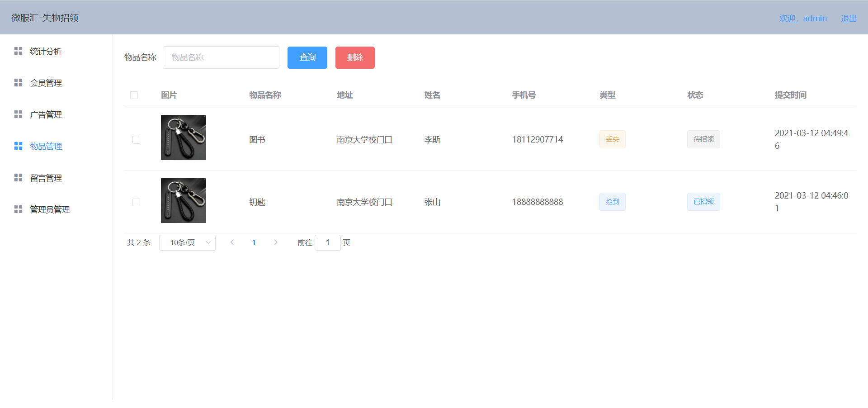Viewport: 868px width, 408px height.
Task: Check the select-all checkbox in table header
Action: (134, 95)
